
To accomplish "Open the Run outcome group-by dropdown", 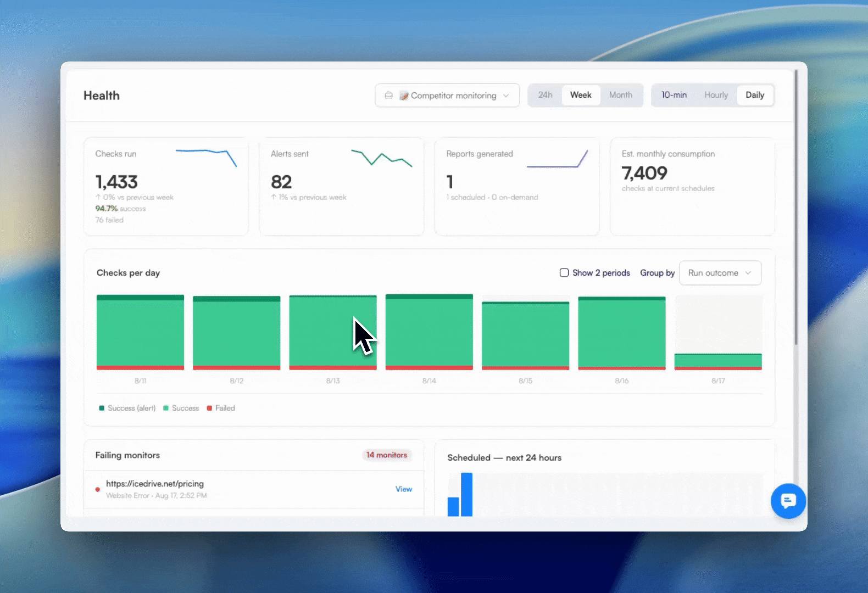I will (x=720, y=273).
